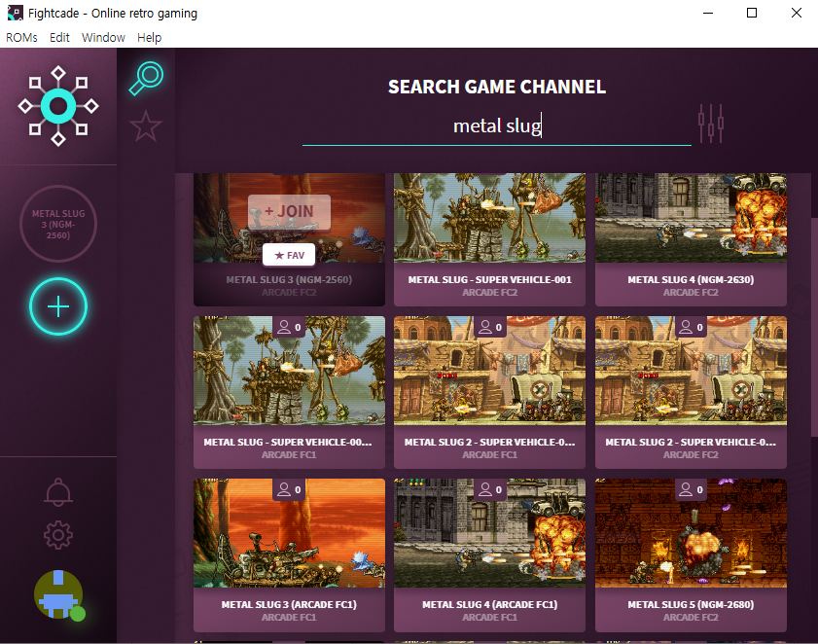Open the settings gear
Viewport: 818px width, 644px height.
point(58,535)
